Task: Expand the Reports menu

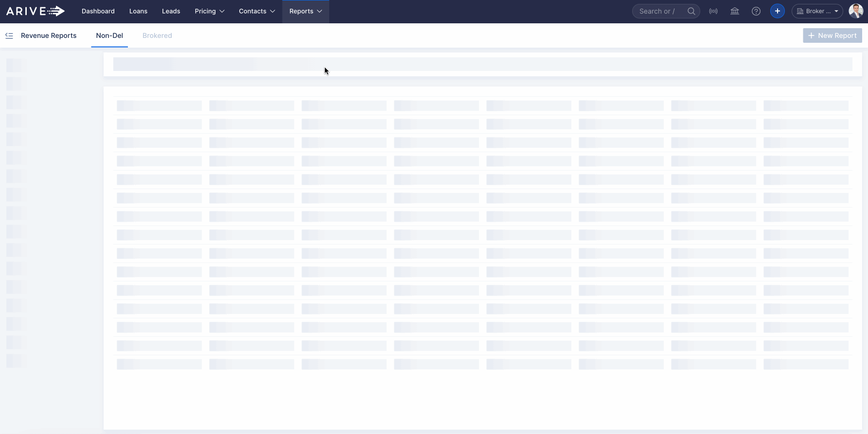Action: pos(305,11)
